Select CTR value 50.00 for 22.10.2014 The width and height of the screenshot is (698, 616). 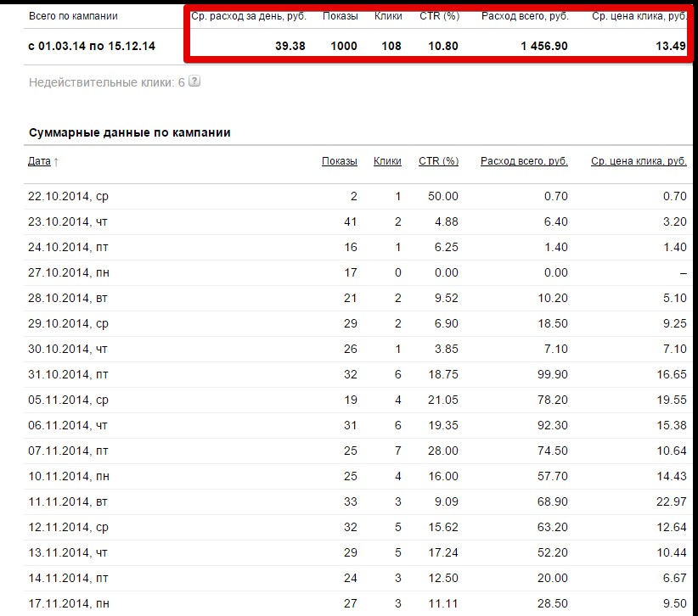point(443,196)
